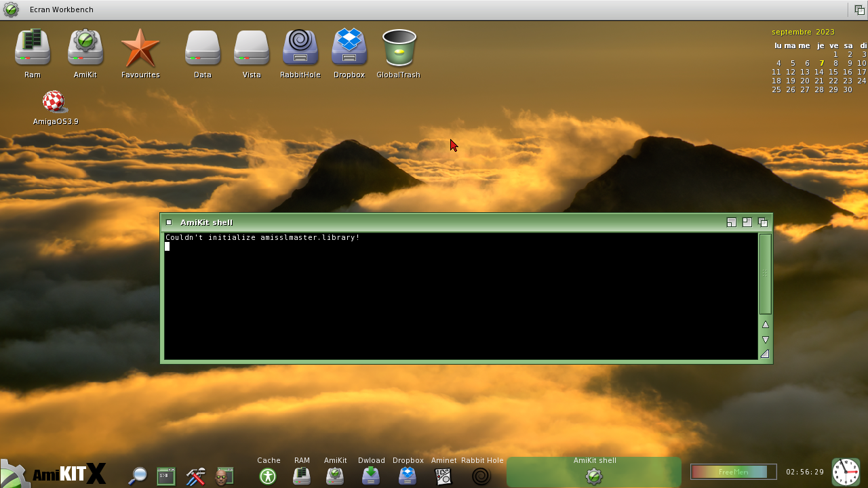The width and height of the screenshot is (868, 488).
Task: Open the RAM dock icon
Action: [x=302, y=476]
